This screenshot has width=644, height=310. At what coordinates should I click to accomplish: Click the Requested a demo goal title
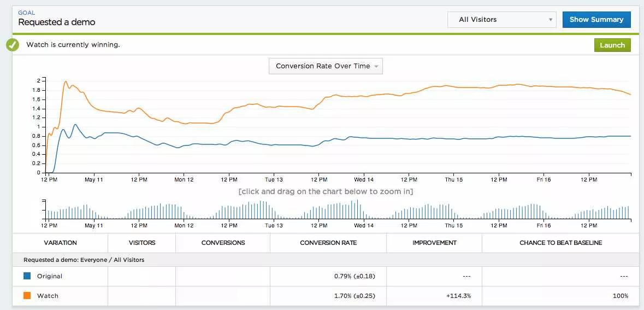tap(57, 22)
